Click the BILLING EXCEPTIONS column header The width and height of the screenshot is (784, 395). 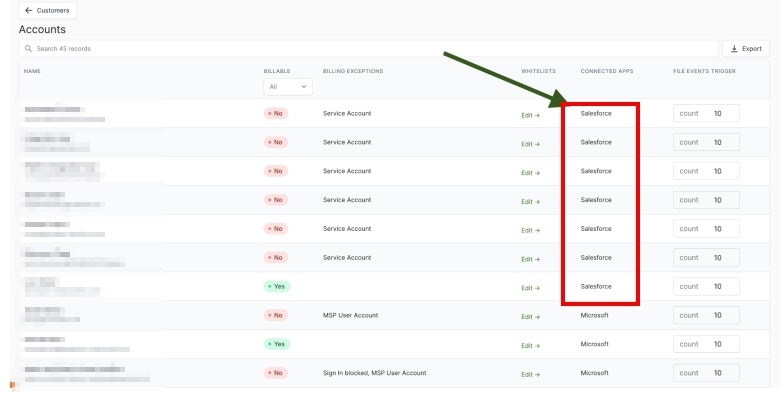tap(353, 71)
